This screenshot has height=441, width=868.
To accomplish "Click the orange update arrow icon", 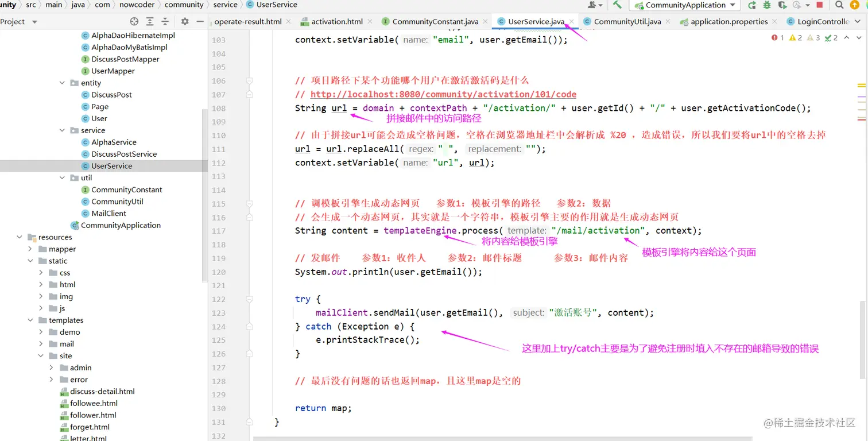I will click(x=856, y=5).
